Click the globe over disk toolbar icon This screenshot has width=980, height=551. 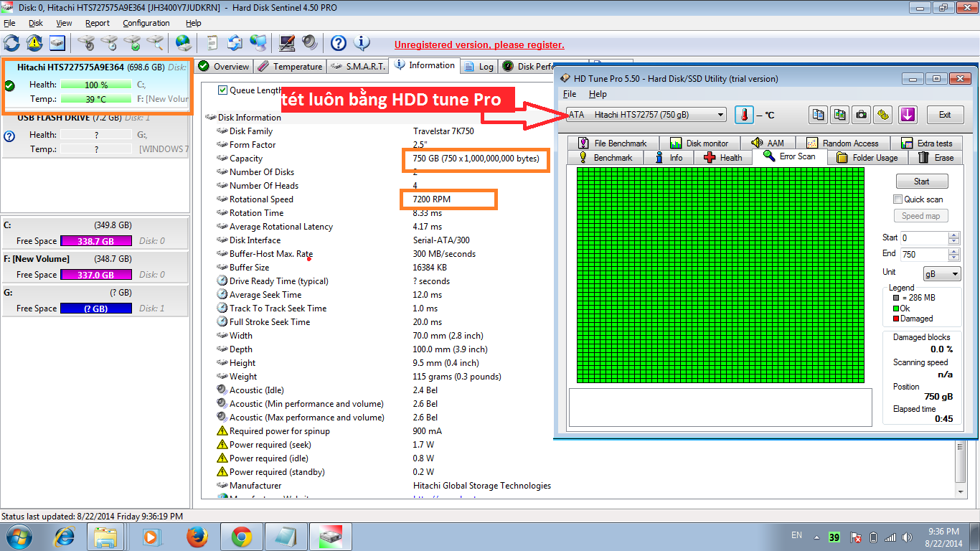tap(184, 43)
